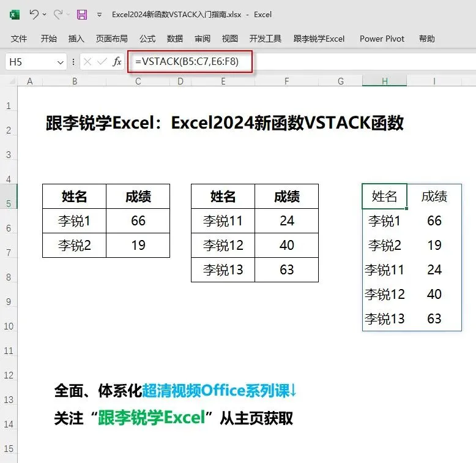
Task: Click the Excel application icon
Action: (14, 15)
